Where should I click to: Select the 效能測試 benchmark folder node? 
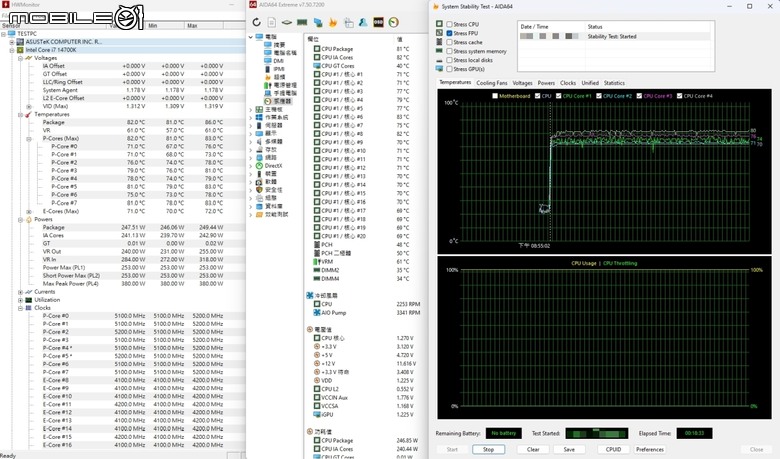point(272,214)
